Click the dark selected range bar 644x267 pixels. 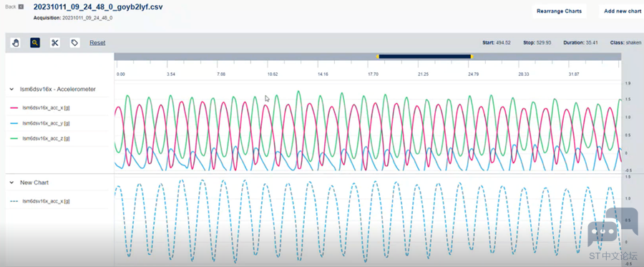[x=424, y=57]
